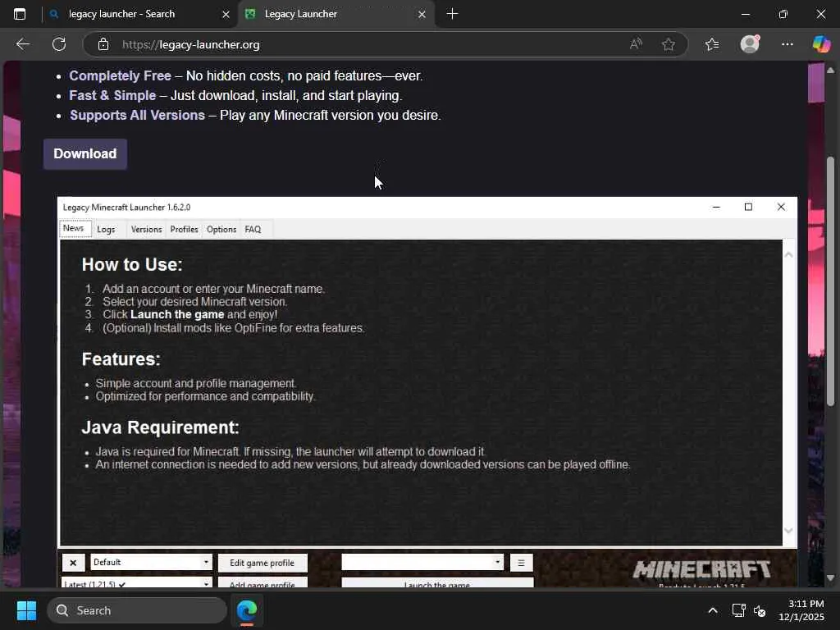Click the launcher News tab
This screenshot has width=840, height=630.
74,228
